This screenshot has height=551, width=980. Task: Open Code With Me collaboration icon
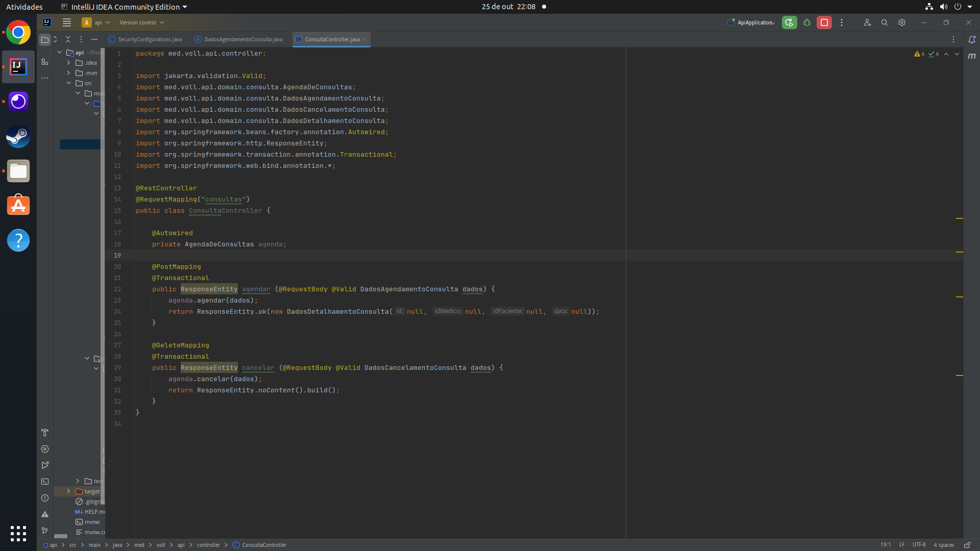click(867, 22)
